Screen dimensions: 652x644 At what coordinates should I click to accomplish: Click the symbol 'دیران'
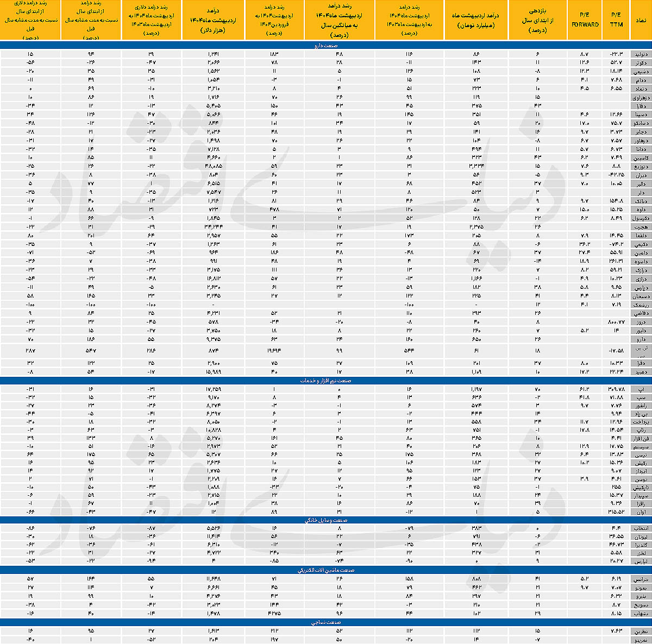click(x=641, y=174)
